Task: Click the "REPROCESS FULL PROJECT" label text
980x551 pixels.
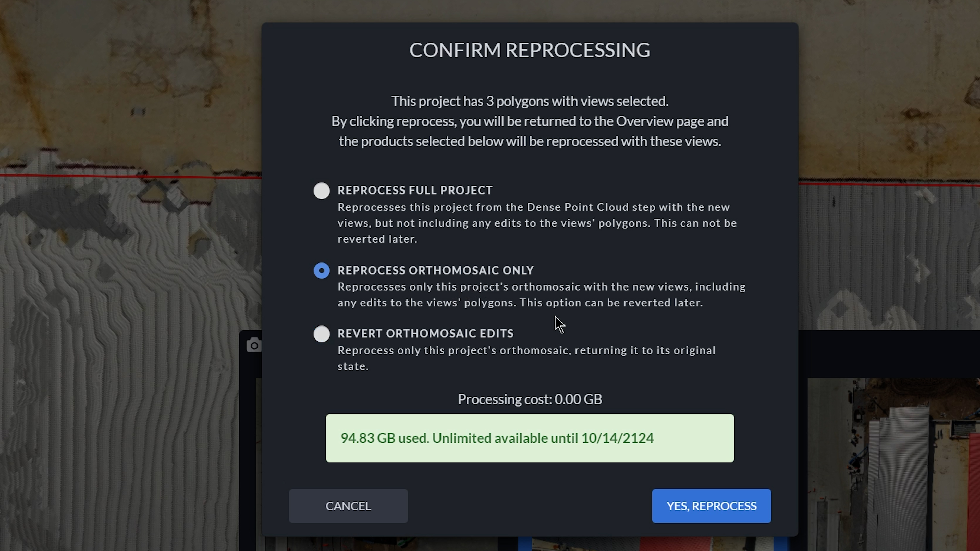Action: pyautogui.click(x=415, y=190)
